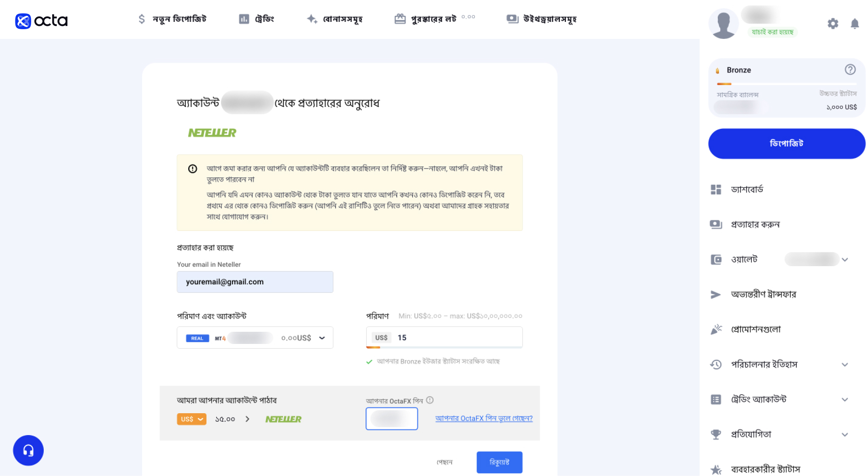Open the trading tab in top navigation
This screenshot has height=476, width=868.
click(x=256, y=19)
